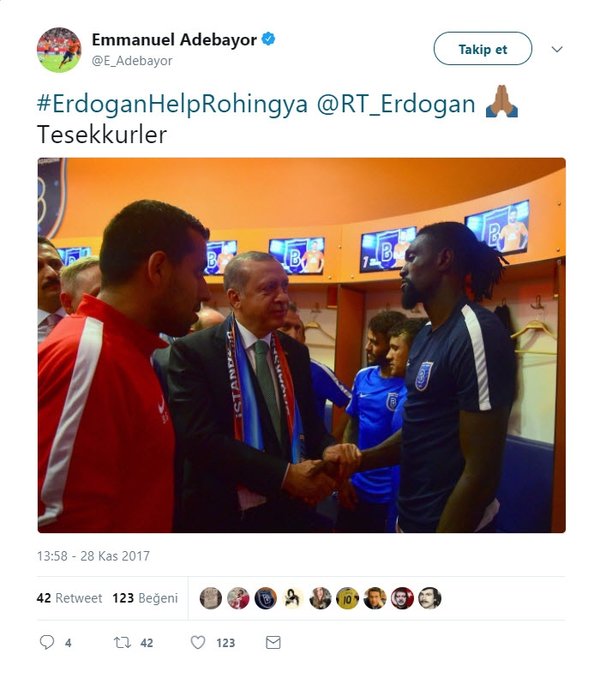Screen dimensions: 600x678
Task: Like the tweet with heart icon
Action: click(x=198, y=643)
